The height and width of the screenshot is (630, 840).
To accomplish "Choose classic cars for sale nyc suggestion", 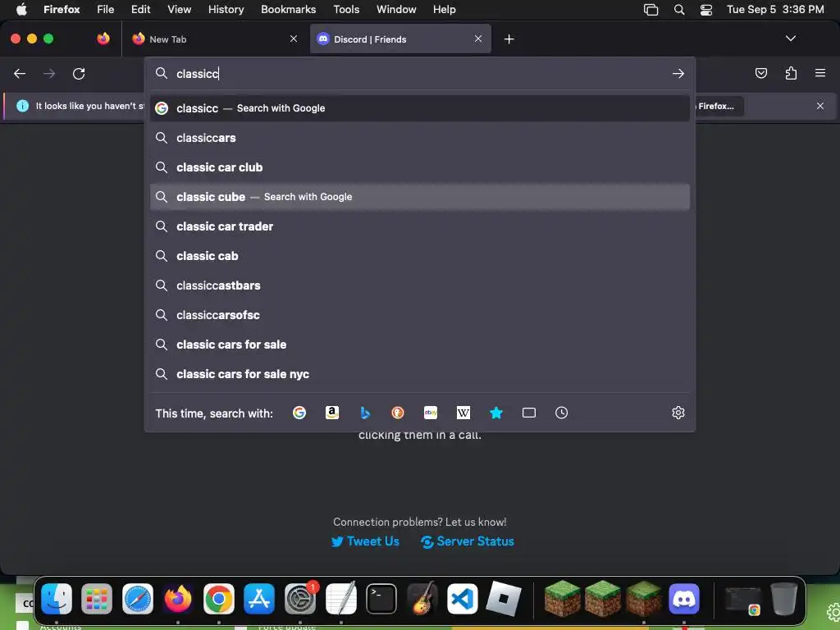I will click(x=420, y=374).
